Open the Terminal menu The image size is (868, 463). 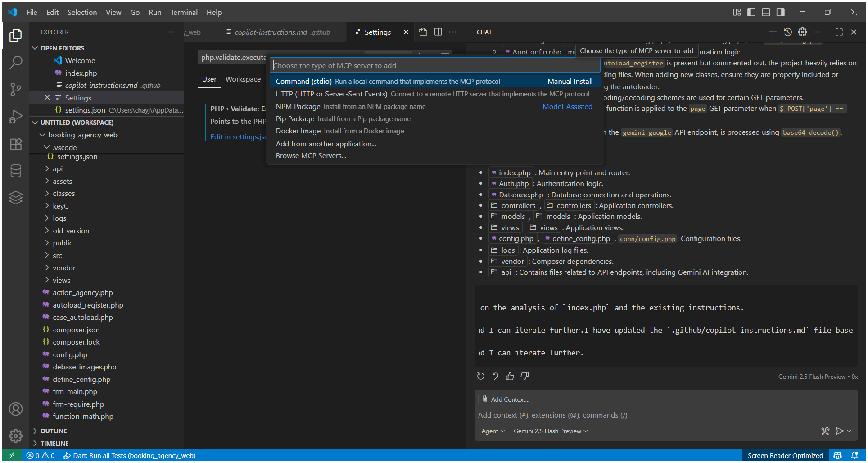pyautogui.click(x=183, y=12)
